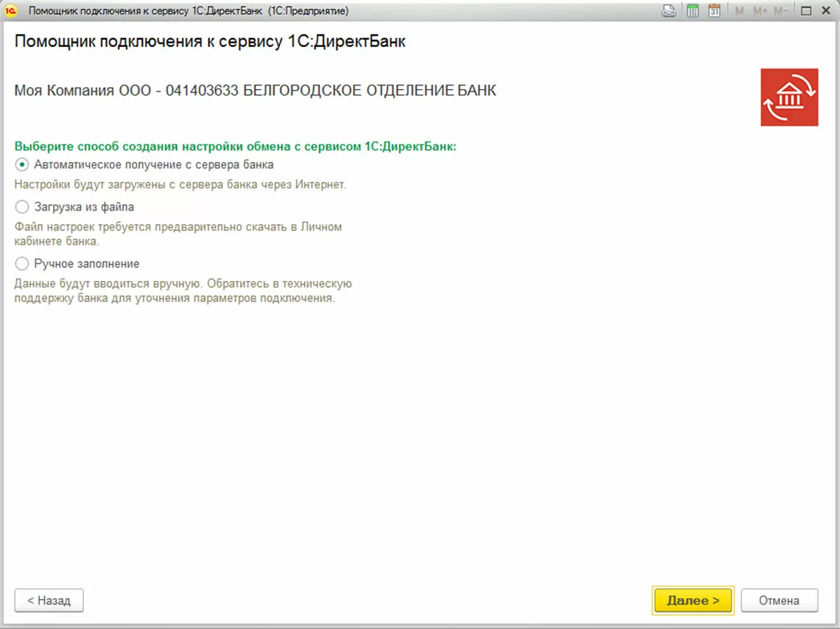Click the yellow Далее button
Screen dimensions: 840x629
693,600
